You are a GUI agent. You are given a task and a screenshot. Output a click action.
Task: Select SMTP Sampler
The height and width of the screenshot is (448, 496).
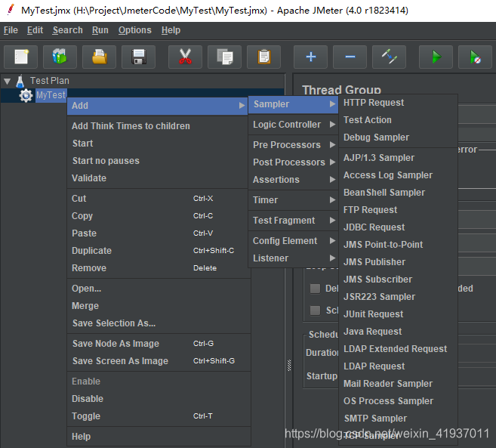[x=399, y=419]
